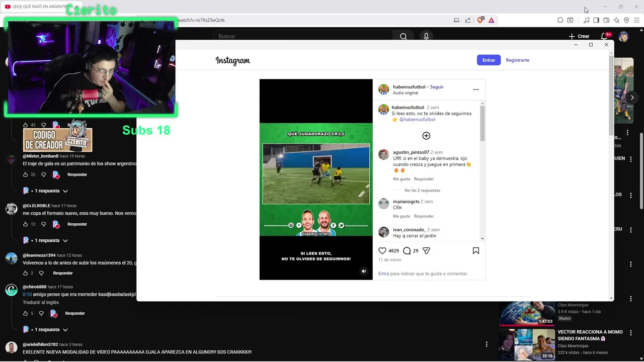Click the 'Audio original' text under habemusfutbol
644x362 pixels.
point(406,93)
